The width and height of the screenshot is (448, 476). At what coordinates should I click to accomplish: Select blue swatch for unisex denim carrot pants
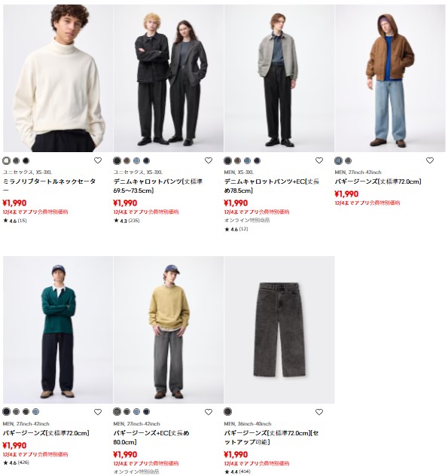(x=136, y=160)
